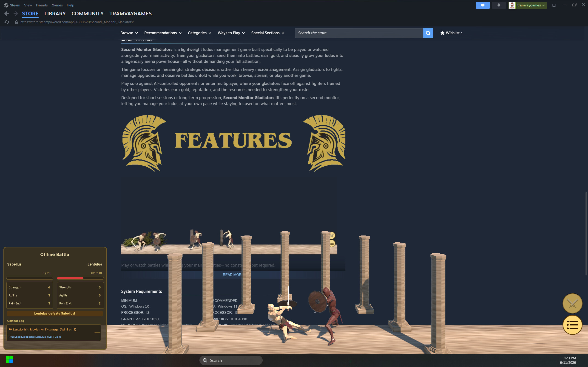Open the Games menu
The height and width of the screenshot is (367, 588).
pos(57,5)
